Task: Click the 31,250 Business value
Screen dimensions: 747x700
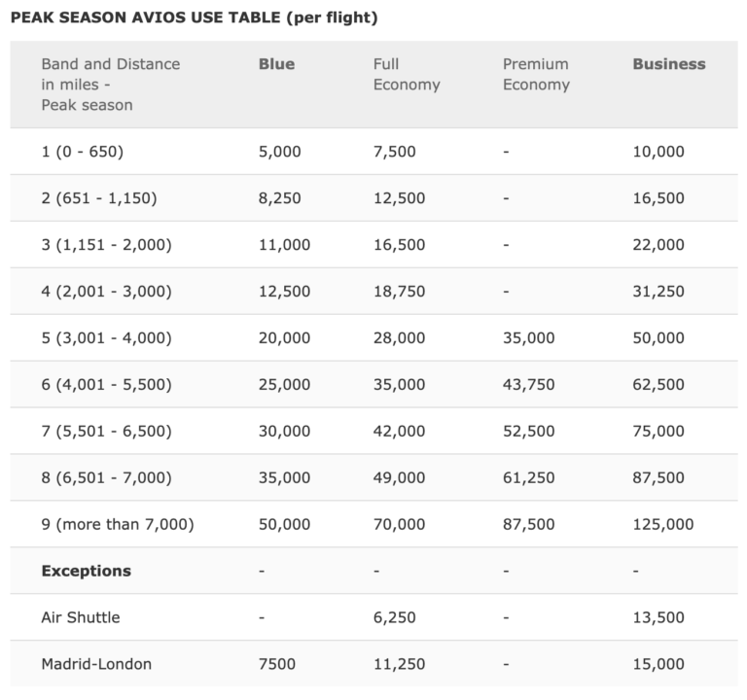Action: 658,292
